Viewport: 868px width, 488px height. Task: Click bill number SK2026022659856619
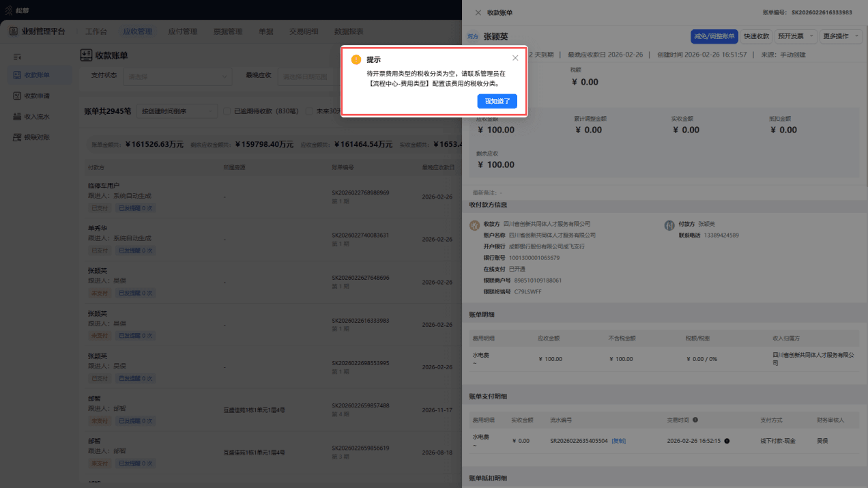360,448
